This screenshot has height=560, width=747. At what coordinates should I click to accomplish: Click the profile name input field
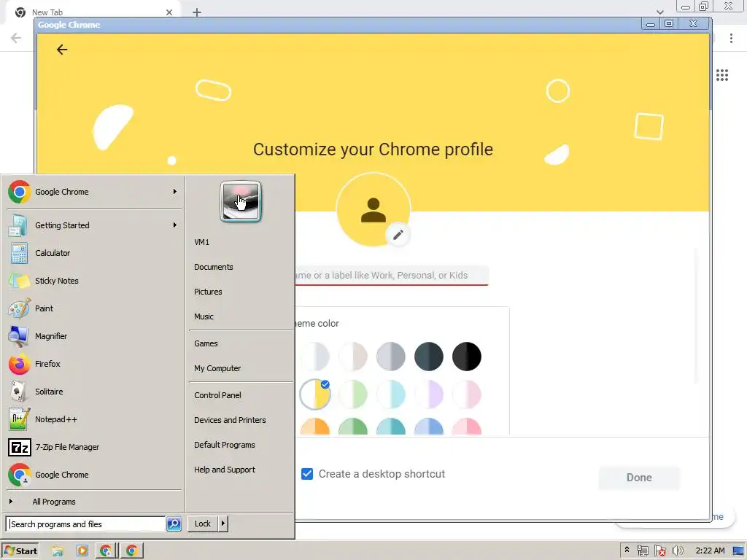392,275
